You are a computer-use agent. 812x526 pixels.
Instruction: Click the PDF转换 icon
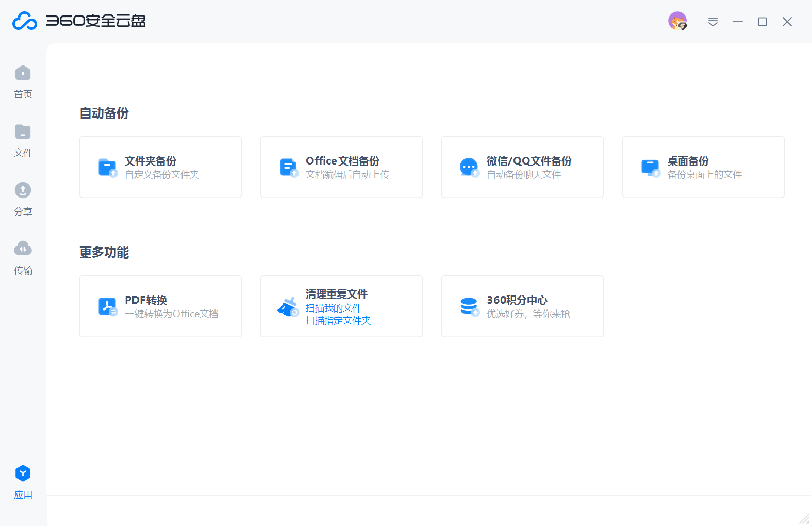(108, 307)
